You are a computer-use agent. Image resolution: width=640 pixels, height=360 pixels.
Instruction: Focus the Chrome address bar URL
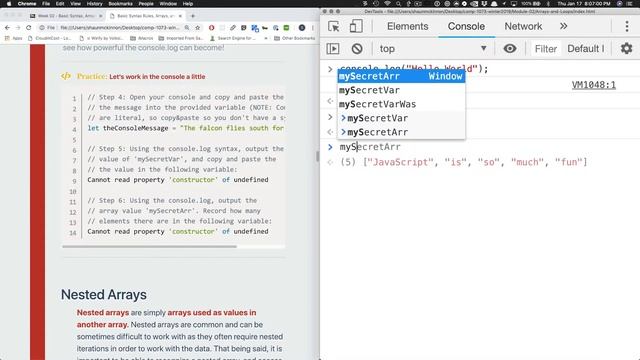pos(119,28)
